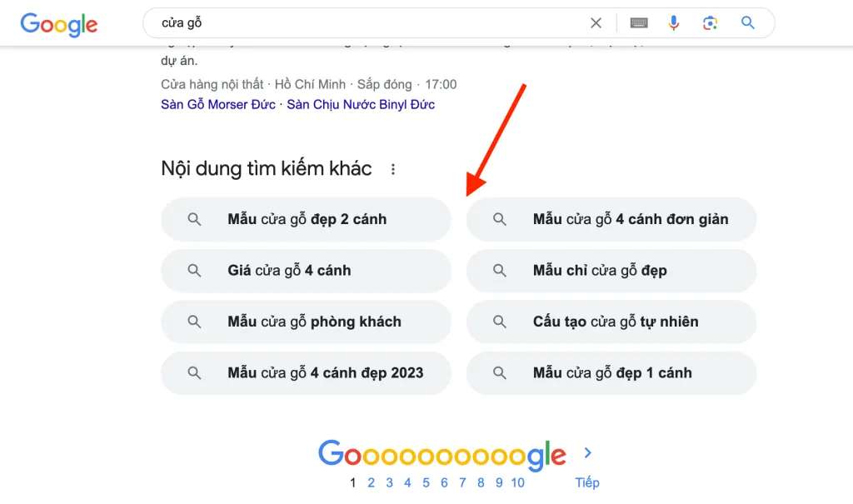Click magnifier icon in 'Mẫu chỉ cửa gỗ đẹp' chip
The height and width of the screenshot is (504, 853).
500,271
